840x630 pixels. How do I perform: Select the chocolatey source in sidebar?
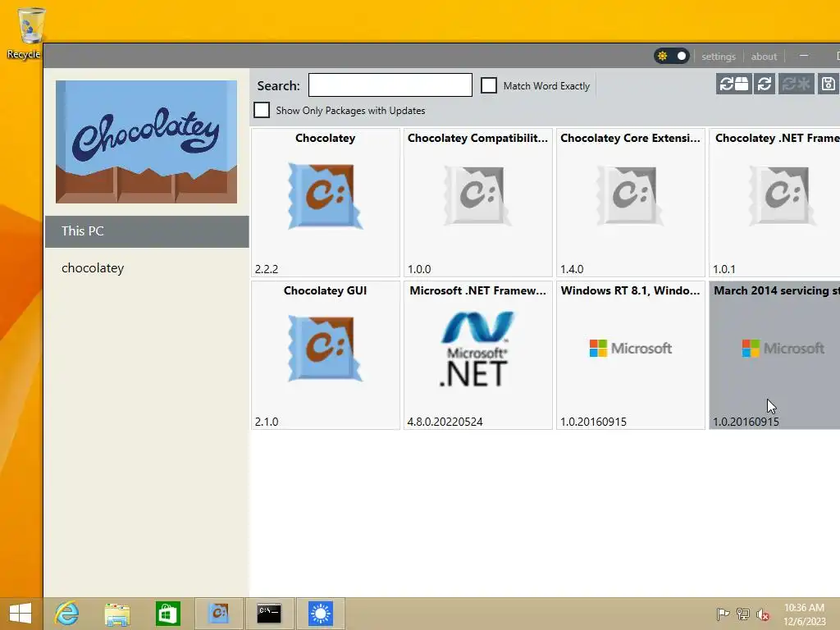pos(93,268)
